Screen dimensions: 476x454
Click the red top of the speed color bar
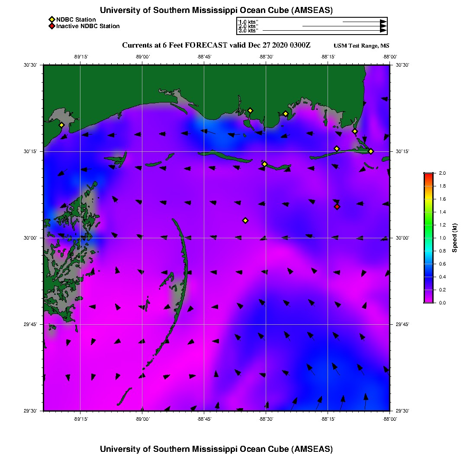pyautogui.click(x=428, y=174)
